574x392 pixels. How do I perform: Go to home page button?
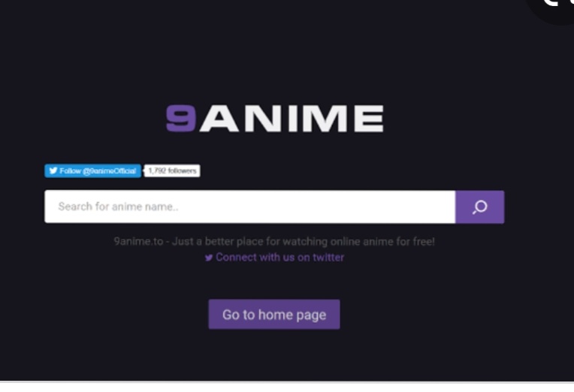[274, 315]
